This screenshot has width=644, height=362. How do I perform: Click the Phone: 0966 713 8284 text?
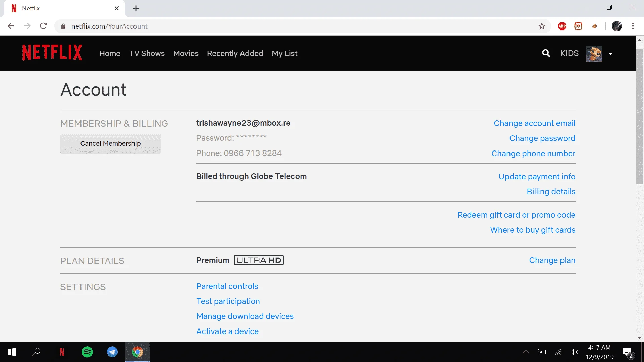click(x=239, y=153)
